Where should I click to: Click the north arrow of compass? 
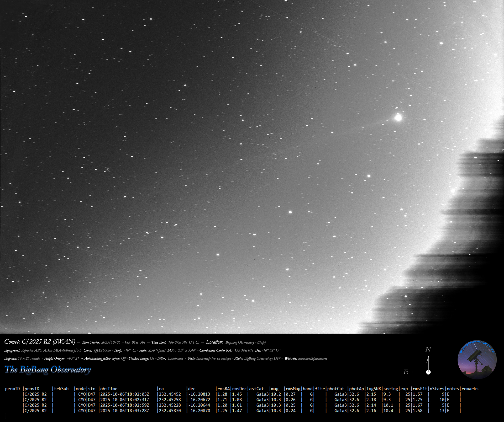coord(428,360)
